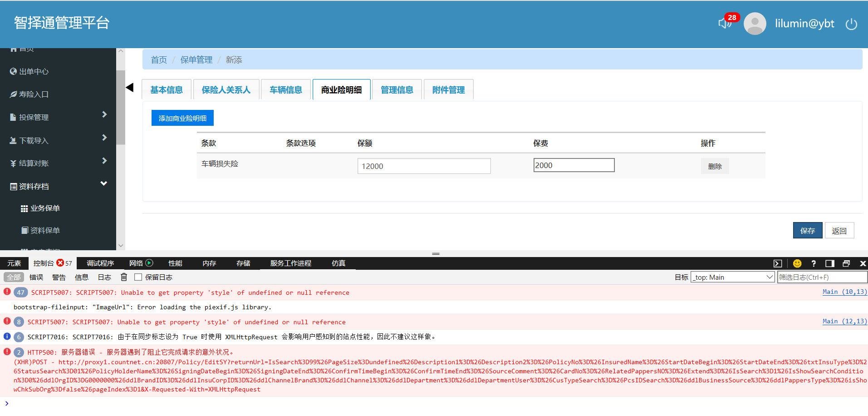Image resolution: width=868 pixels, height=416 pixels.
Task: Open the 内存 DevTools tab
Action: coord(209,263)
